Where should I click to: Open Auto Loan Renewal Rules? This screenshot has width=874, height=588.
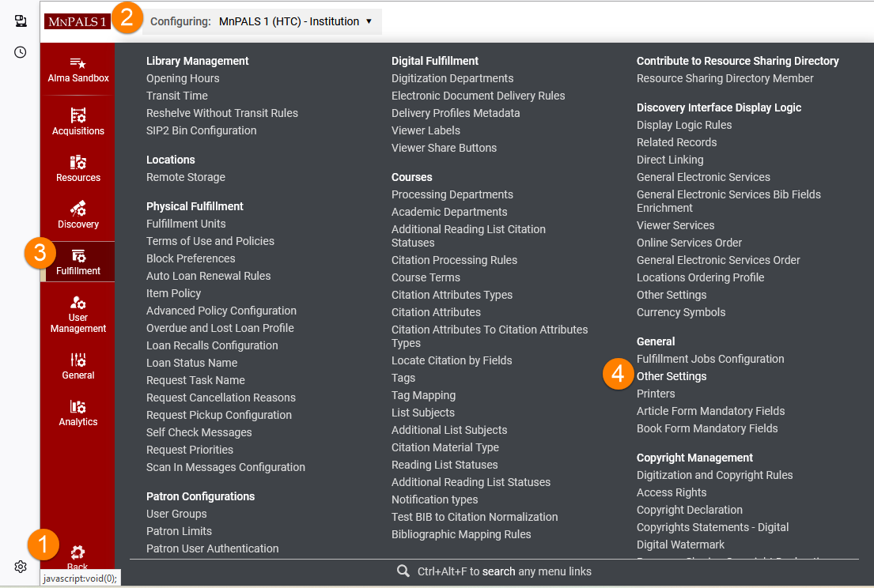[x=209, y=276]
